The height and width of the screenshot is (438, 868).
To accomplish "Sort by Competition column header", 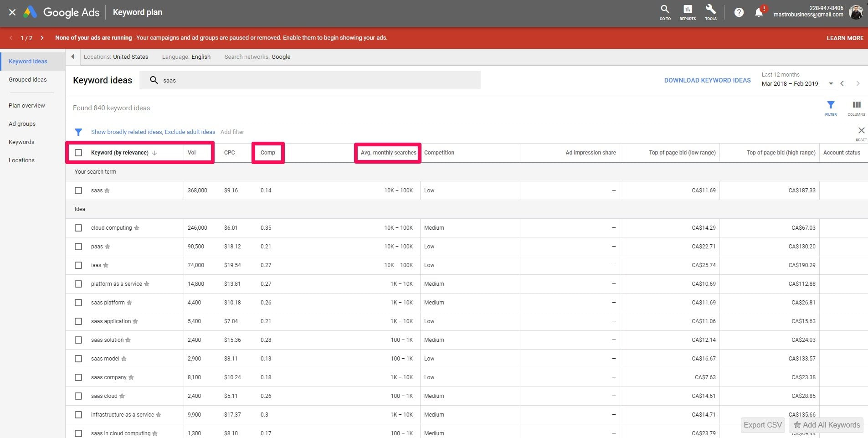I will point(439,153).
